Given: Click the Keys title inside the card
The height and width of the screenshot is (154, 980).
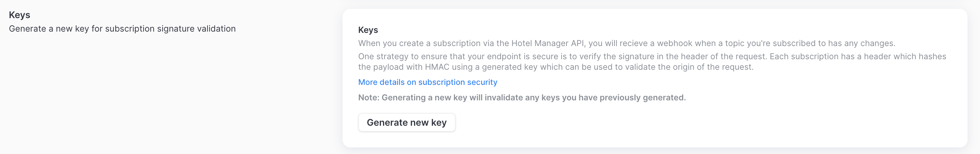Looking at the screenshot, I should click(368, 30).
